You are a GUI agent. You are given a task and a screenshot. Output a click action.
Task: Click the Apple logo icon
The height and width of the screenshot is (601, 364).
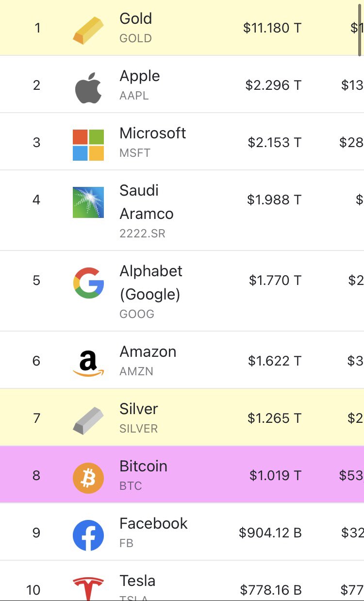(88, 88)
